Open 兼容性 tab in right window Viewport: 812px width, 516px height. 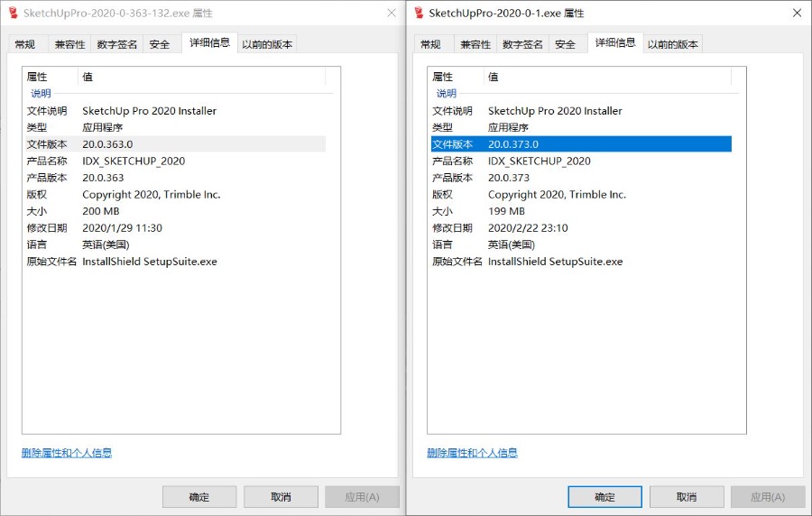tap(475, 44)
